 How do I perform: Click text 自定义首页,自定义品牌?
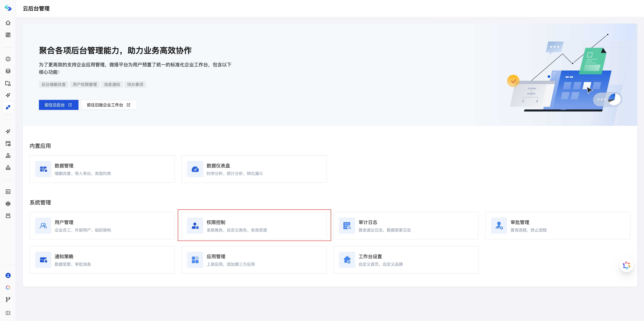381,264
